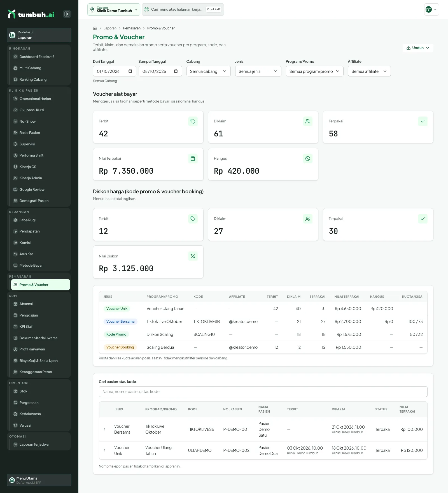
Task: Click the checkmark icon on diskon Terpakai card
Action: [423, 219]
